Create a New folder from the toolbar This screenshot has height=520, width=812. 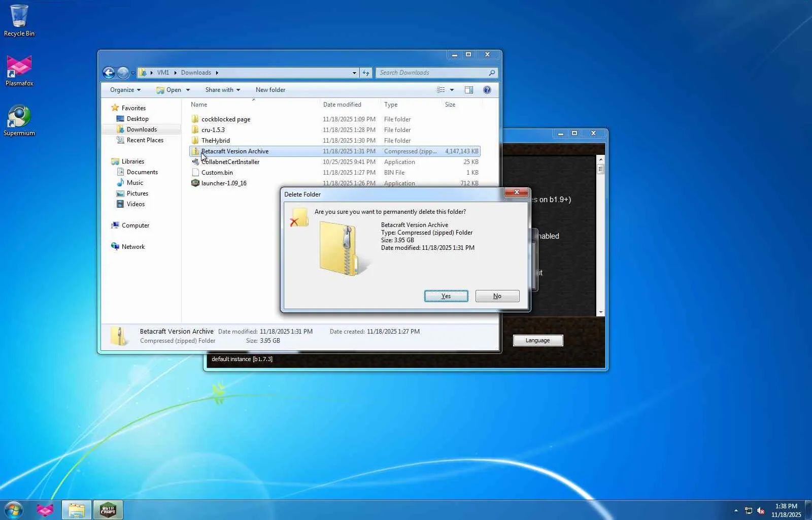click(x=270, y=90)
